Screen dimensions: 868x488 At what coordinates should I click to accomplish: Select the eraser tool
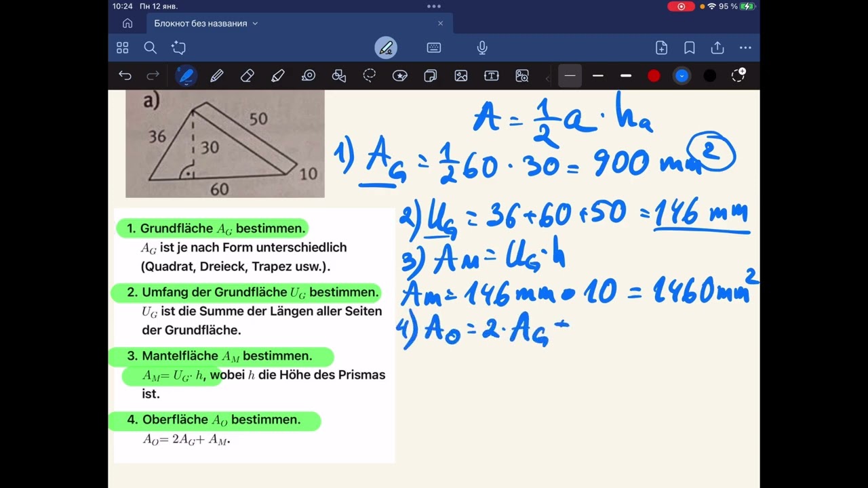pyautogui.click(x=248, y=75)
